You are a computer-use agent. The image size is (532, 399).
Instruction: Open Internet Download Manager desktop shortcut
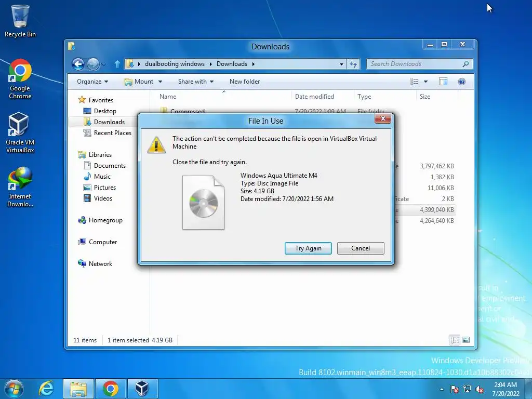point(20,187)
